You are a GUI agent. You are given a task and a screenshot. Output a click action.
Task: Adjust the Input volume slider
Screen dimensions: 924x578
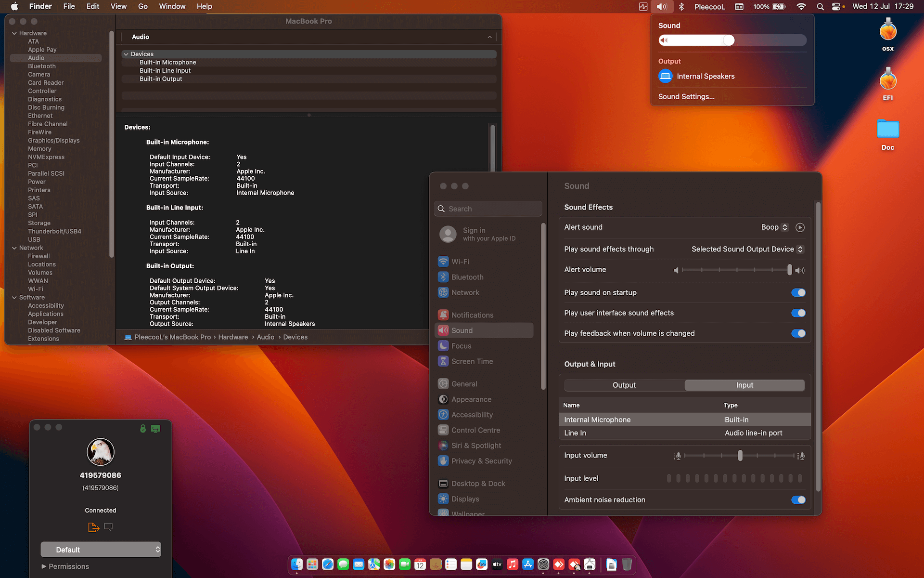[x=740, y=456]
